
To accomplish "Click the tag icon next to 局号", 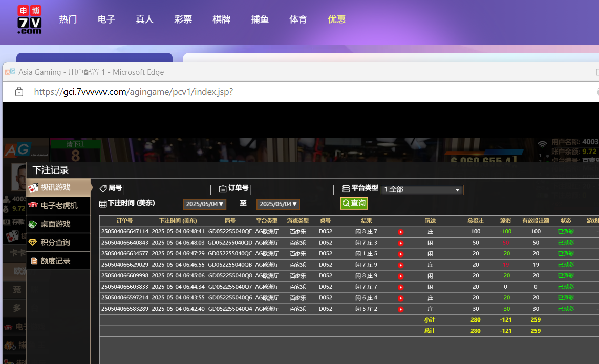I will [x=103, y=189].
